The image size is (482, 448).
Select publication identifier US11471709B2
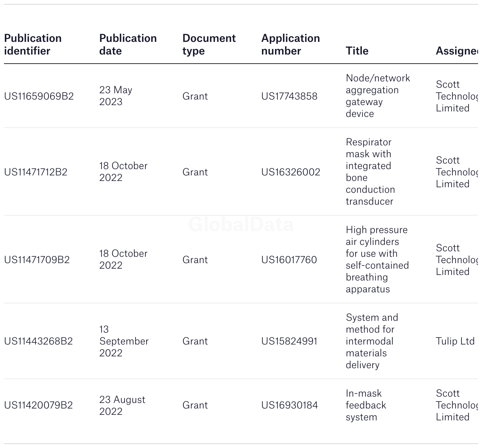37,260
